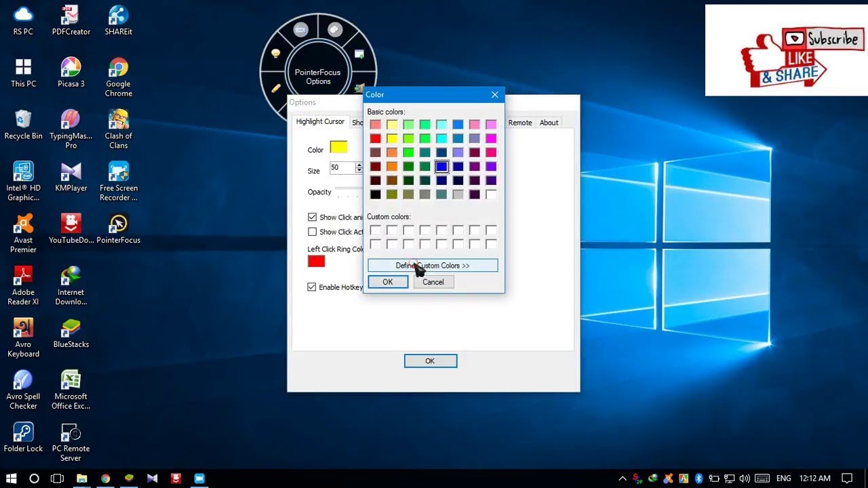
Task: Pick the white swatch in Basic colors
Action: (x=491, y=195)
